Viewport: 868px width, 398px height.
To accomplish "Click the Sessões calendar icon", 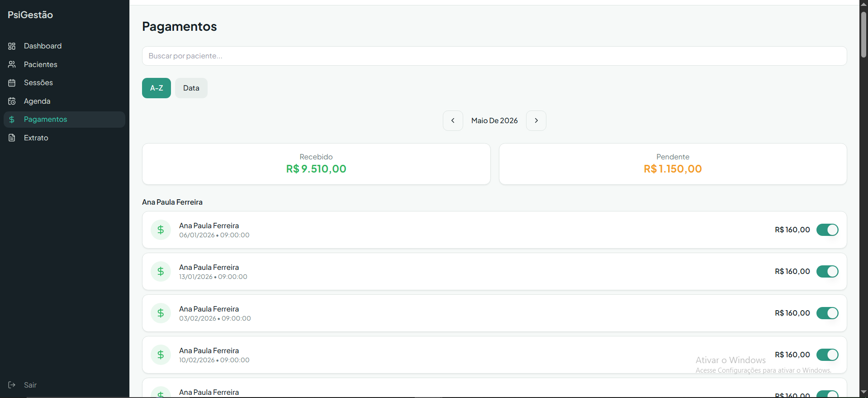I will click(x=12, y=83).
